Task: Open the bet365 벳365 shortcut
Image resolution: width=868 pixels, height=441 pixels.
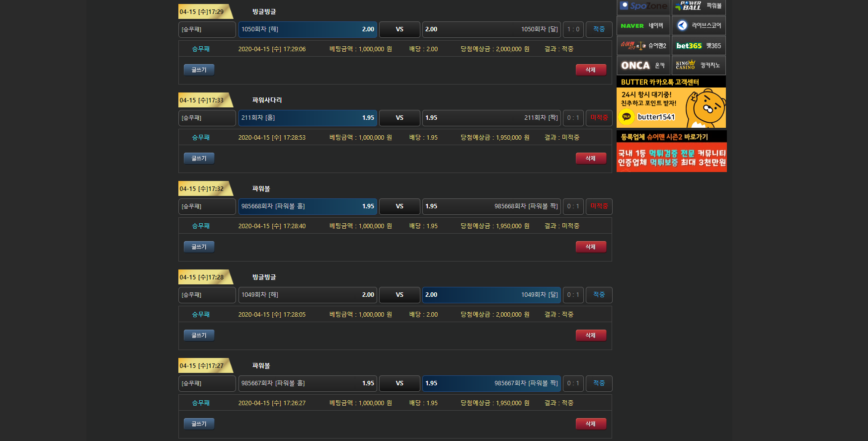Action: tap(699, 45)
